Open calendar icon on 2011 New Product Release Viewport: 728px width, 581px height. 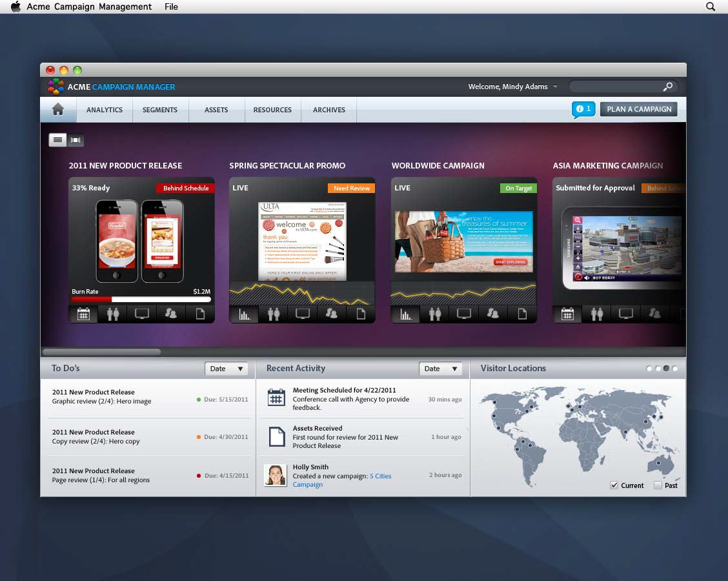click(x=83, y=314)
